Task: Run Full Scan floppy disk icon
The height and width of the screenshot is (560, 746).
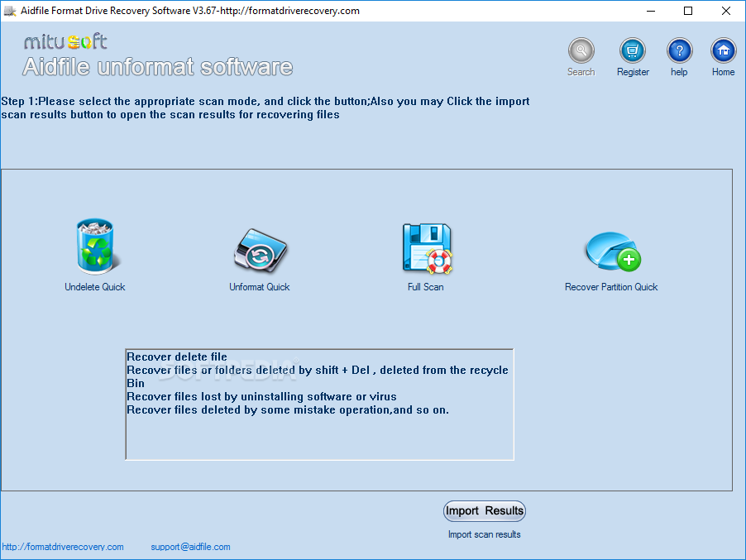Action: point(428,248)
